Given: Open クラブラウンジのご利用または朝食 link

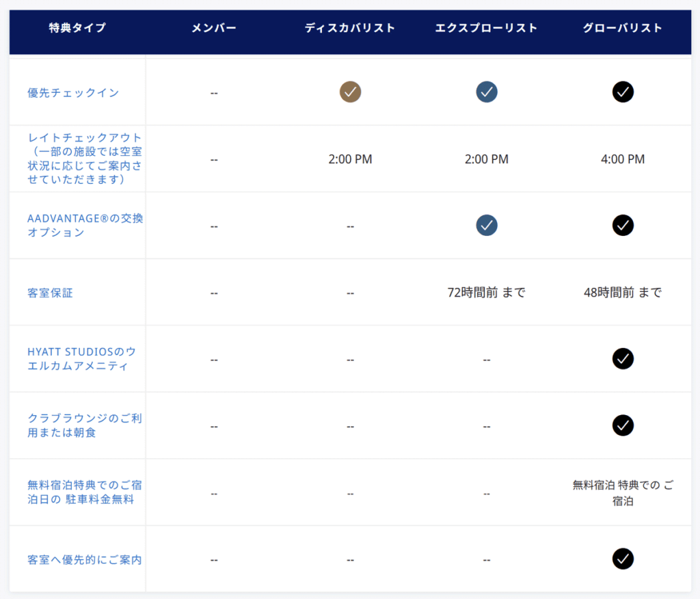Looking at the screenshot, I should click(84, 425).
